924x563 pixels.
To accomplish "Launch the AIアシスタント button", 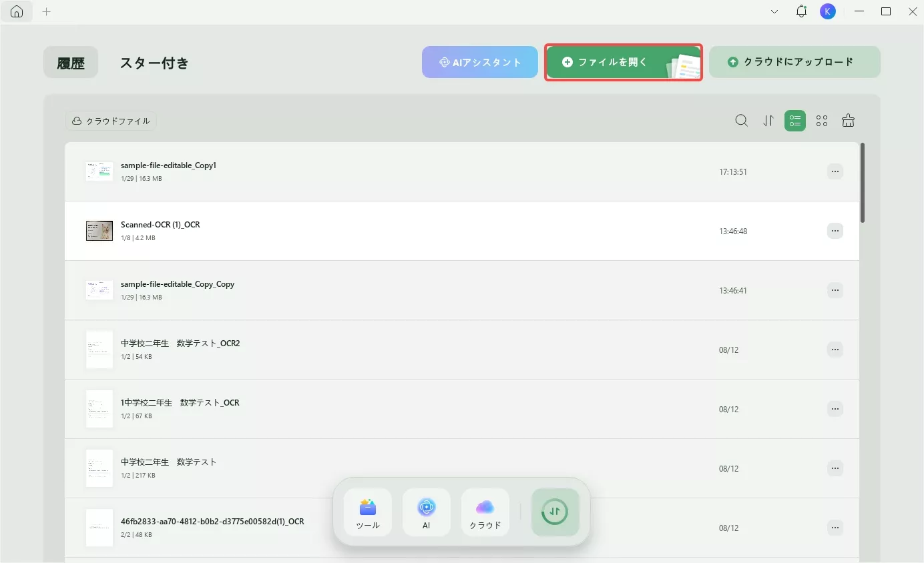I will [480, 62].
